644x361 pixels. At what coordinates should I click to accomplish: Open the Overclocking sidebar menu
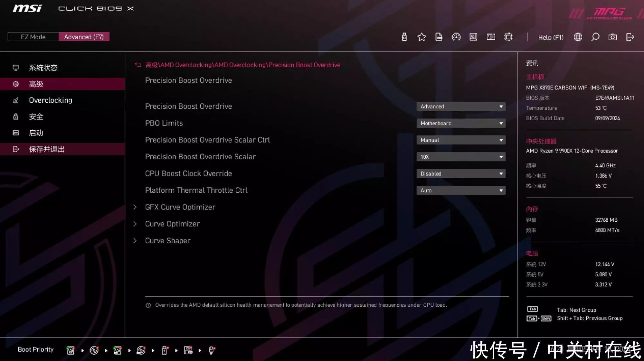coord(62,100)
